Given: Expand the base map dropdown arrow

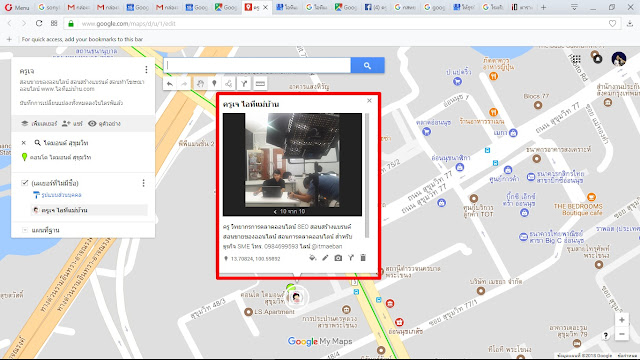Looking at the screenshot, I should click(25, 230).
